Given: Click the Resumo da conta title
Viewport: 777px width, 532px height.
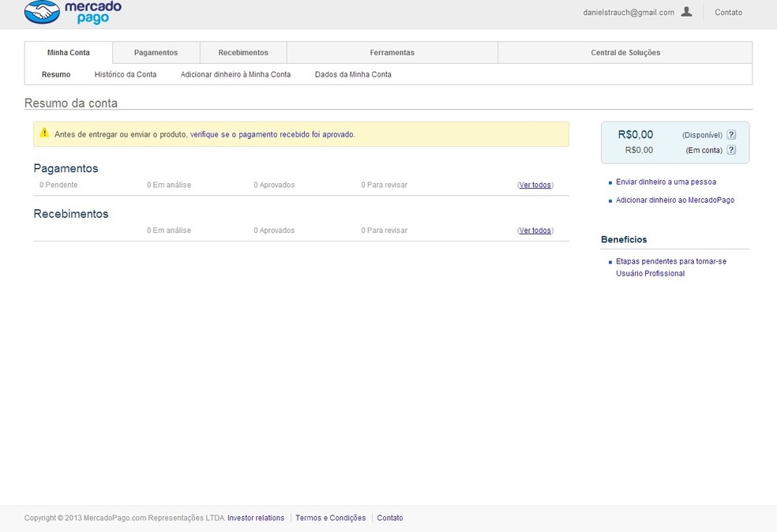Looking at the screenshot, I should [x=71, y=103].
